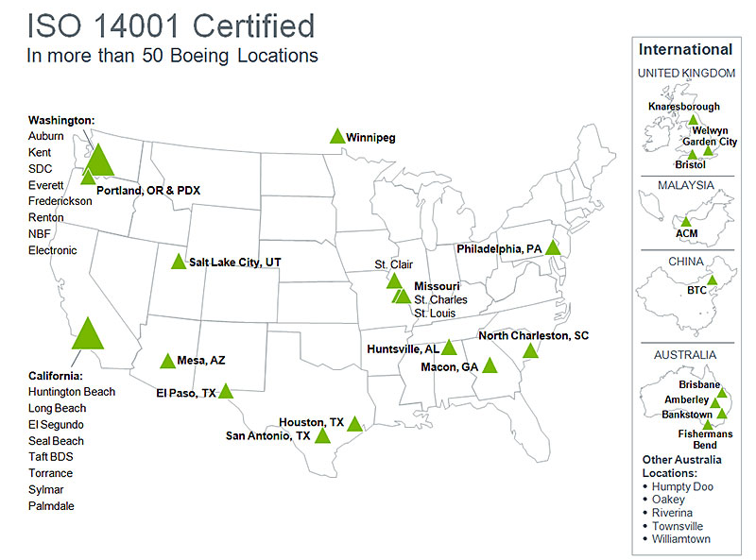This screenshot has height=560, width=756.
Task: Click the 'AUSTRALIA' section heading
Action: point(685,355)
